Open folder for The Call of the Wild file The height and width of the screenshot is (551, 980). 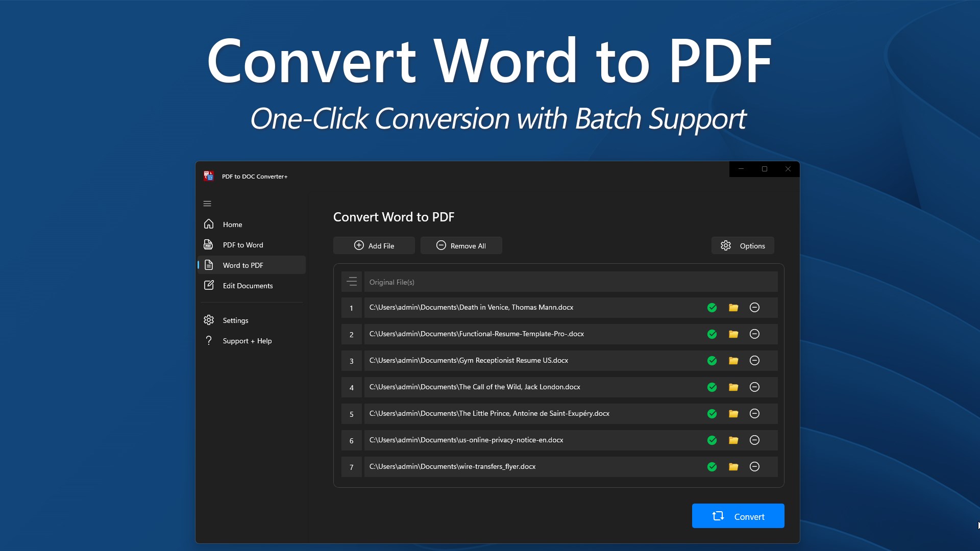click(733, 387)
